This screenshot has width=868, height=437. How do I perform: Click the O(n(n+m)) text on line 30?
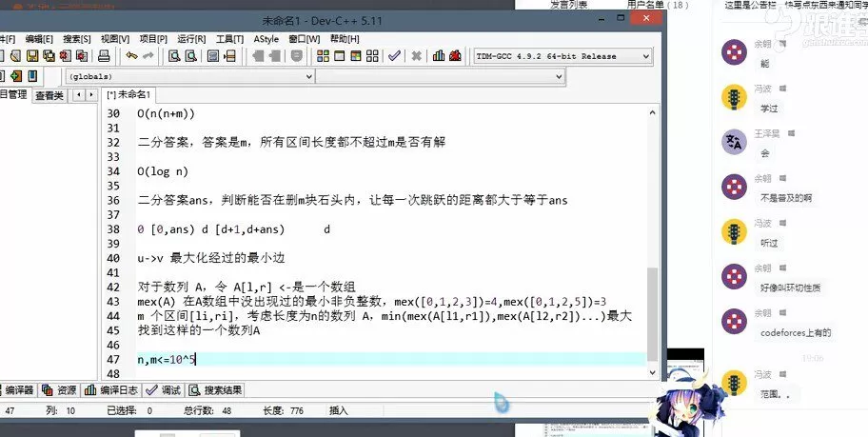pos(166,113)
